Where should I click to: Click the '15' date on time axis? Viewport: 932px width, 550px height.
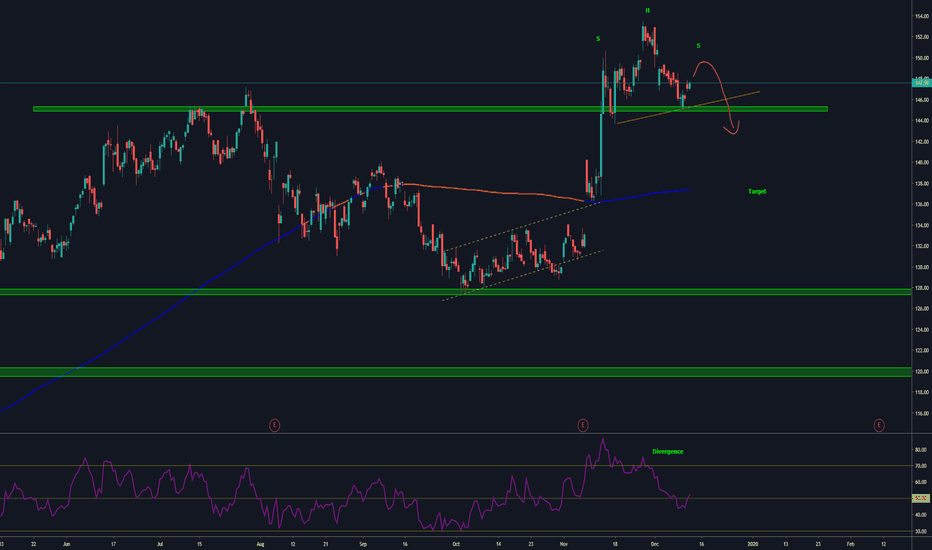point(199,544)
